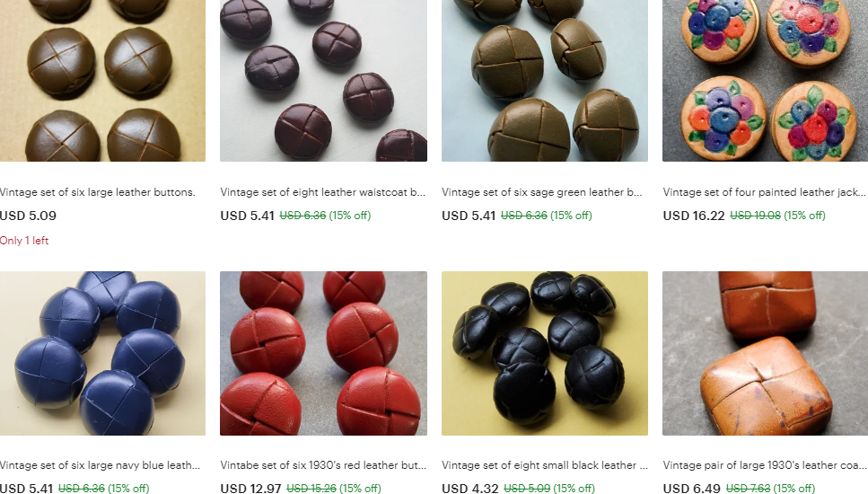Screen dimensions: 868x494
Task: Select 'Vintage set of eight small black leather' title
Action: pyautogui.click(x=545, y=465)
